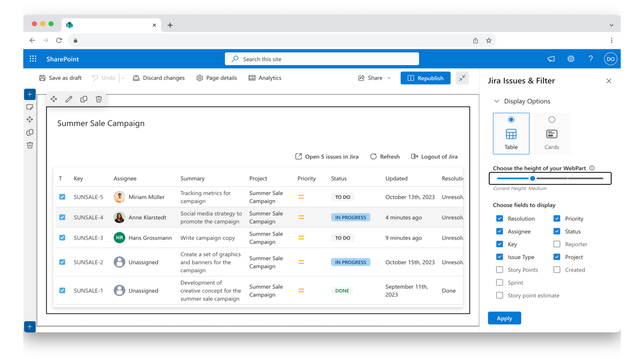Delete web part using toolbar trash icon
Viewport: 644px width, 362px height.
[x=99, y=99]
